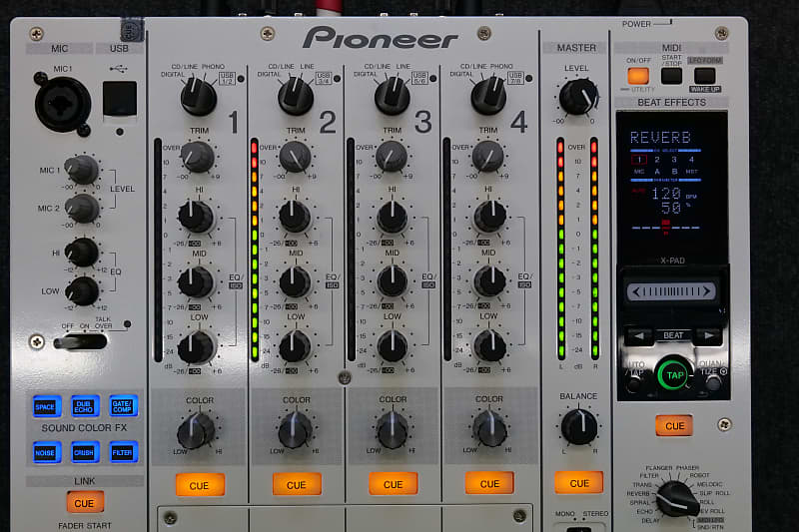Click the channel 3 HI EQ knob
The width and height of the screenshot is (799, 532).
pos(392,218)
